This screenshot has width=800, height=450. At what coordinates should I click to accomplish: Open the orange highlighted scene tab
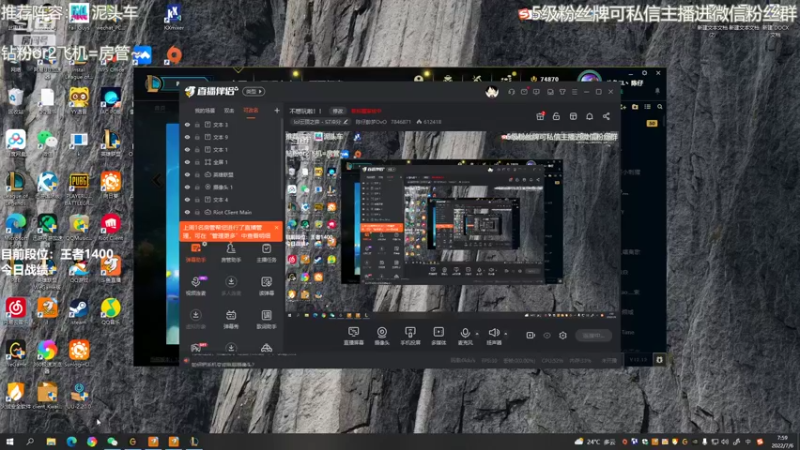[x=251, y=111]
